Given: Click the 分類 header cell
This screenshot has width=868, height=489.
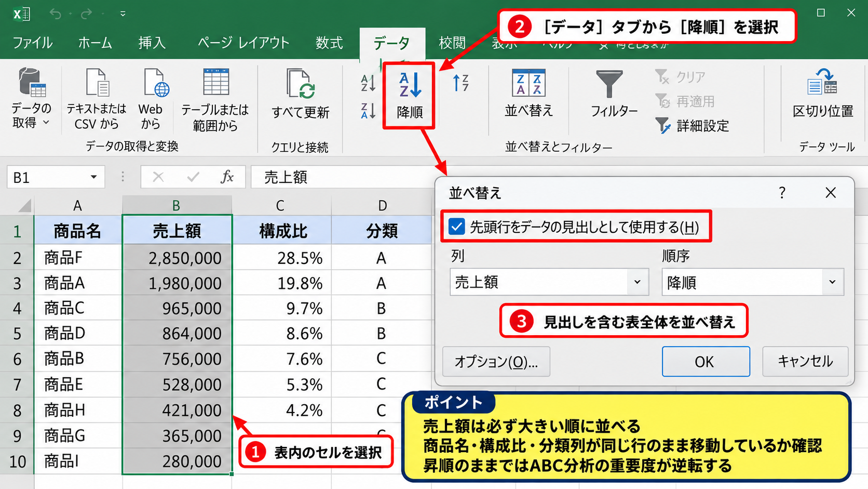Looking at the screenshot, I should 382,231.
